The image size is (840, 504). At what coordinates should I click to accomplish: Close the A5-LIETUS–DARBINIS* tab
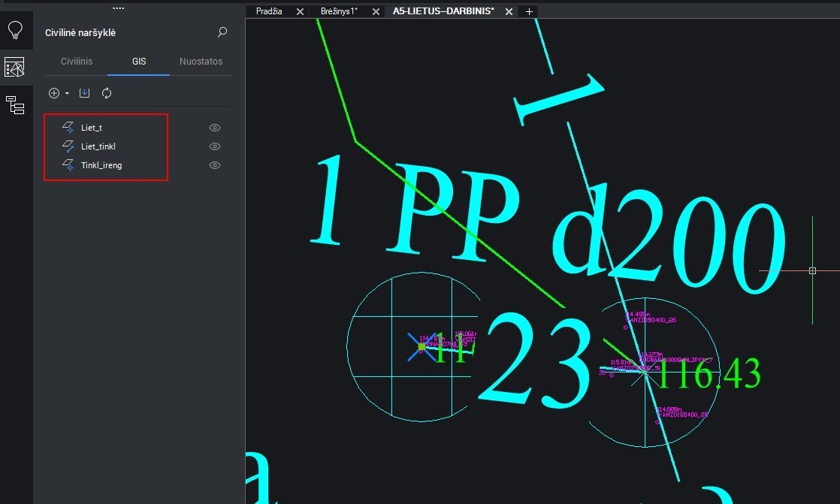(509, 11)
